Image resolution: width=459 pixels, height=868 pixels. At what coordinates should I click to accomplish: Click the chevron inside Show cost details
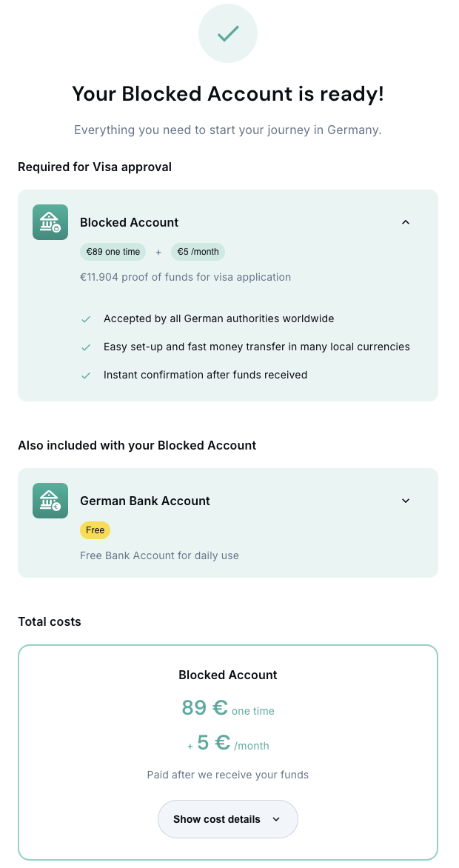(276, 819)
